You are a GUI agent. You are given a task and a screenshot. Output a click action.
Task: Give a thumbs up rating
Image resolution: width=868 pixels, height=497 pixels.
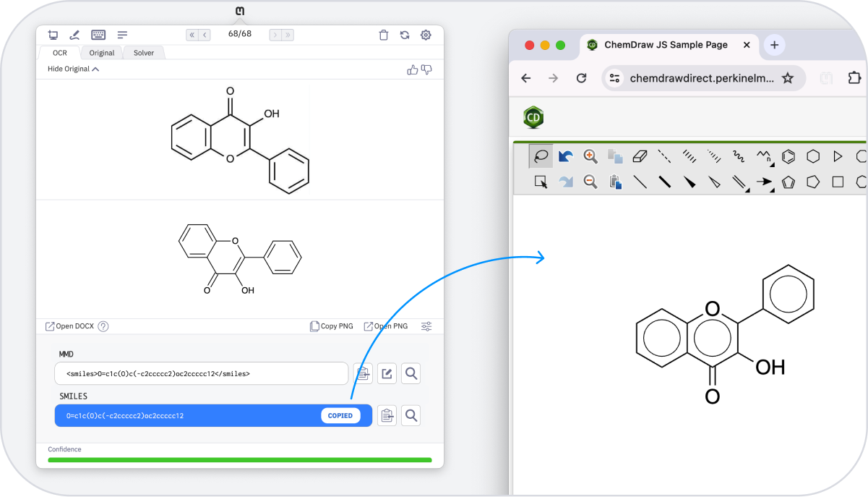point(413,69)
